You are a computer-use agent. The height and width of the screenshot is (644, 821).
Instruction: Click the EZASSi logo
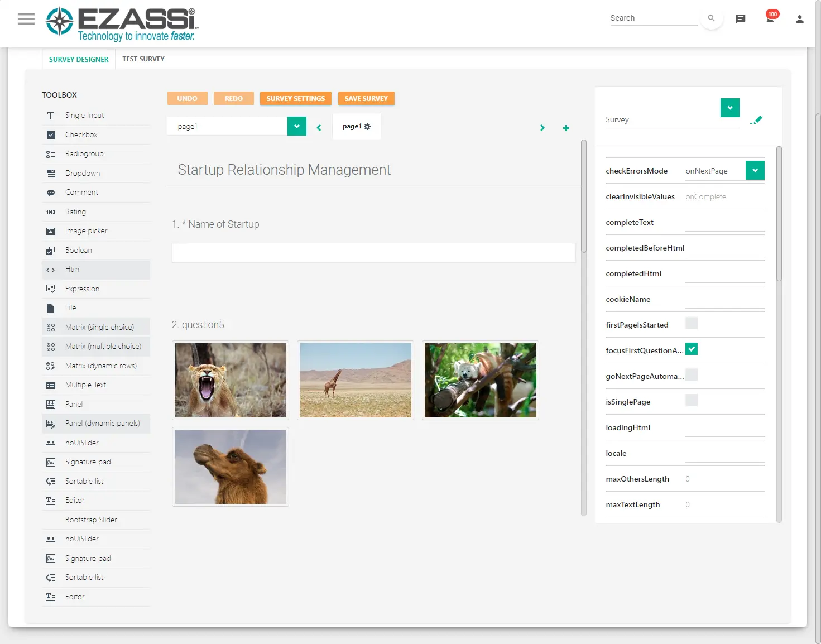pos(122,25)
